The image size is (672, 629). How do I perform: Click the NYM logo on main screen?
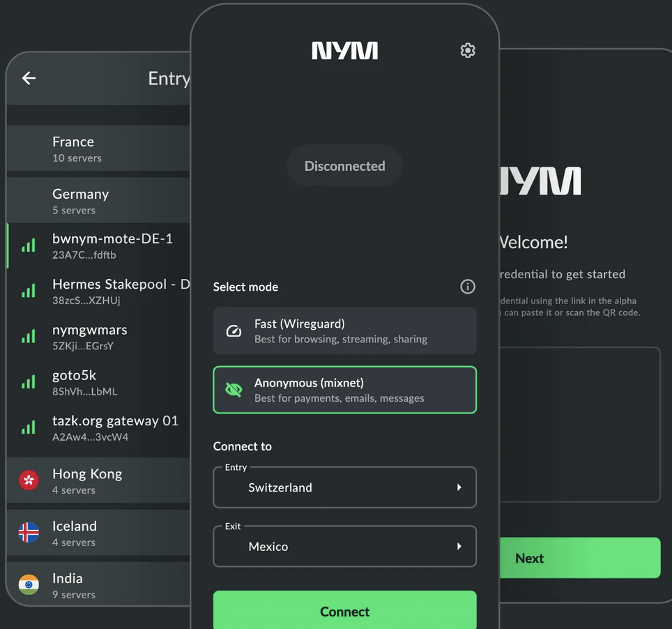point(344,51)
